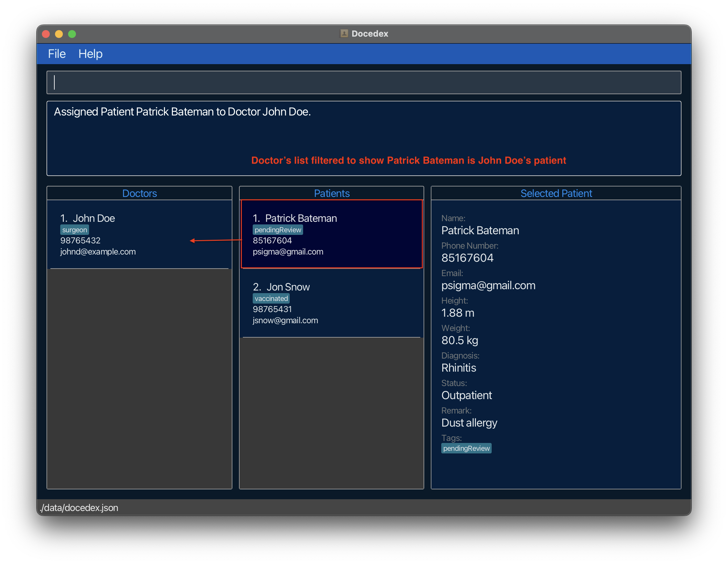The width and height of the screenshot is (728, 564).
Task: Click the Doctors panel header
Action: [x=139, y=193]
